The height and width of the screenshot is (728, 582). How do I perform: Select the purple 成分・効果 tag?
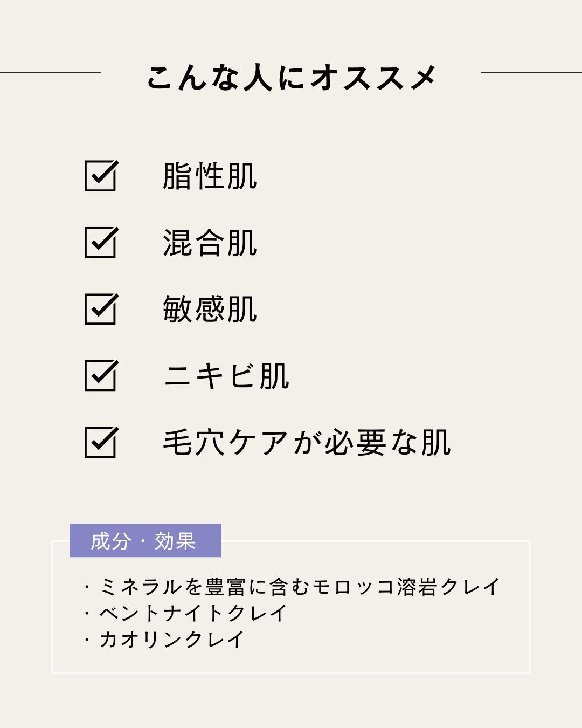(145, 540)
